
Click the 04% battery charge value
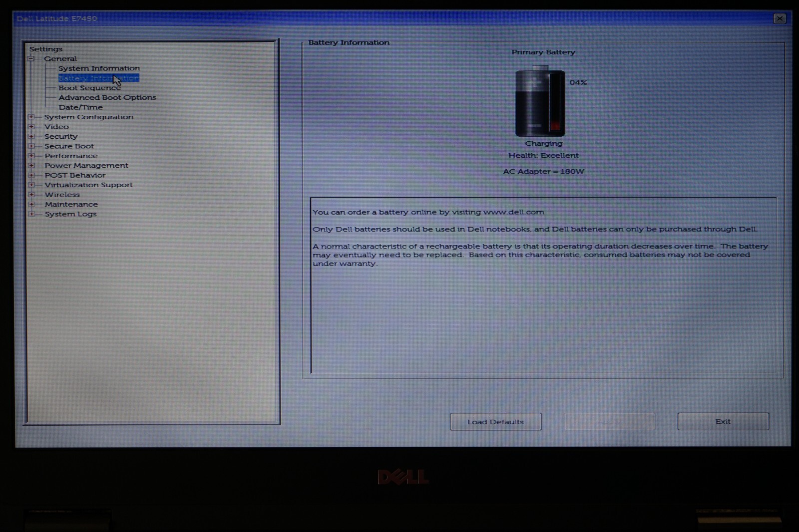pos(578,82)
